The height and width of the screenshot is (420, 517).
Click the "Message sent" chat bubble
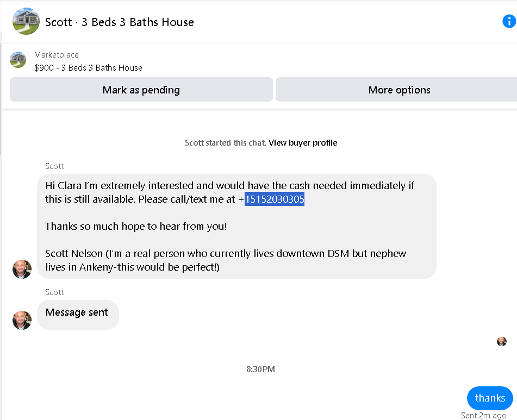point(77,313)
